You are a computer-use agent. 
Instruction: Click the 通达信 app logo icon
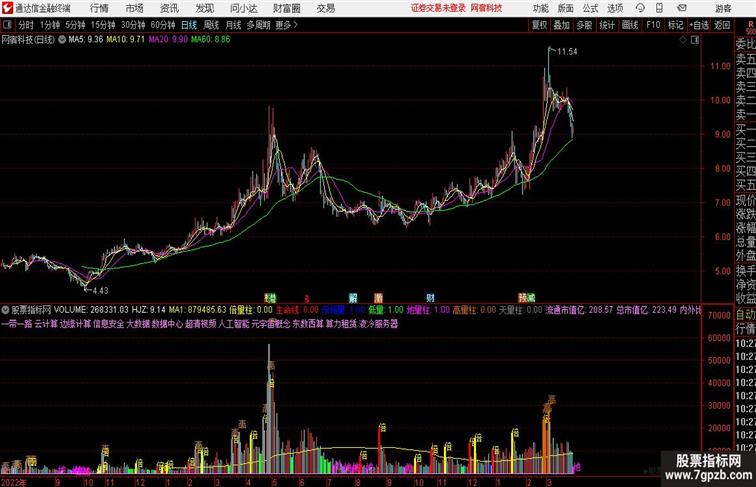click(x=7, y=8)
